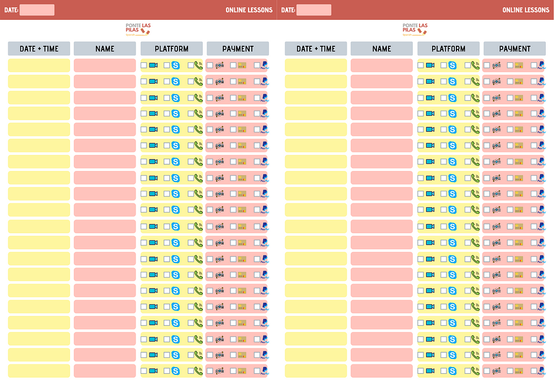The height and width of the screenshot is (392, 554).
Task: Click the DATE field in the right page header
Action: click(314, 10)
